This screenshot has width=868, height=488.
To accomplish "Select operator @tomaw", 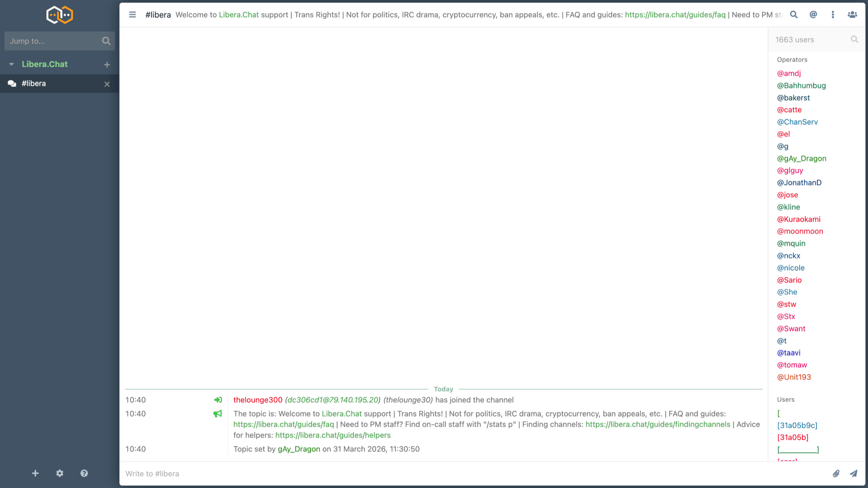I will tap(792, 365).
